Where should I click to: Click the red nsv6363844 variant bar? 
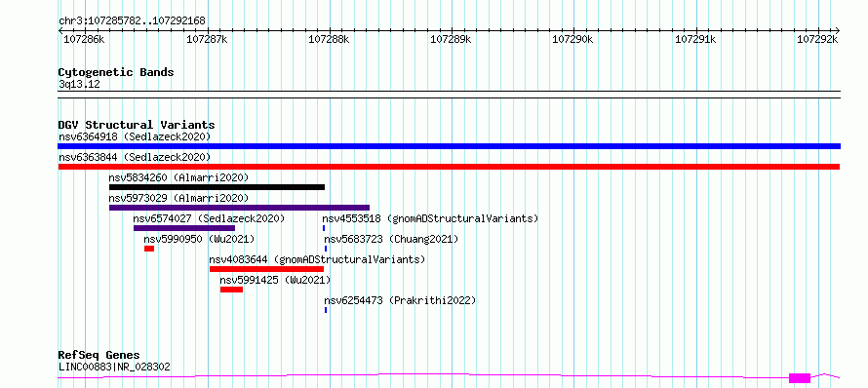tap(449, 167)
